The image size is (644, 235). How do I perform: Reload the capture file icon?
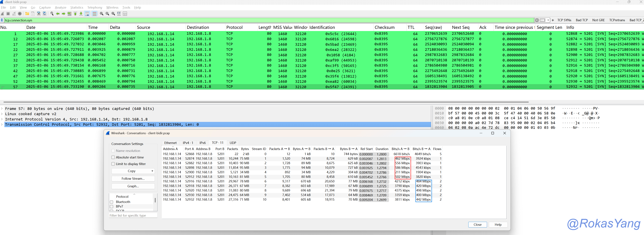tap(45, 14)
